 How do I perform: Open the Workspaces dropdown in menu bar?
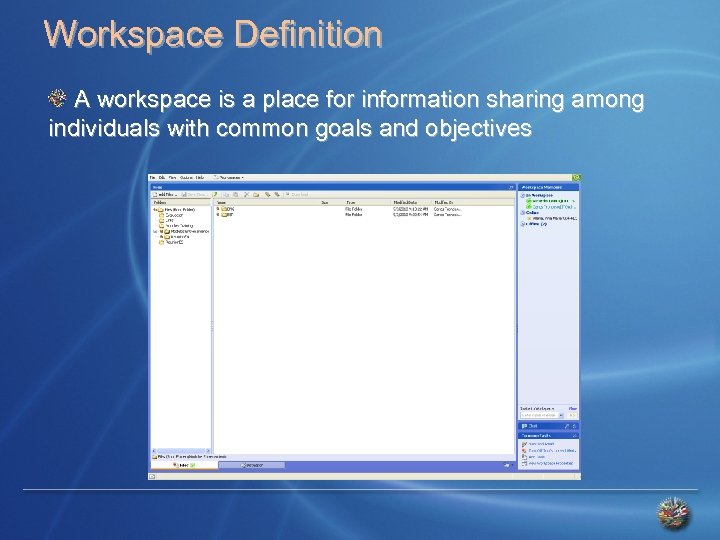[x=229, y=178]
